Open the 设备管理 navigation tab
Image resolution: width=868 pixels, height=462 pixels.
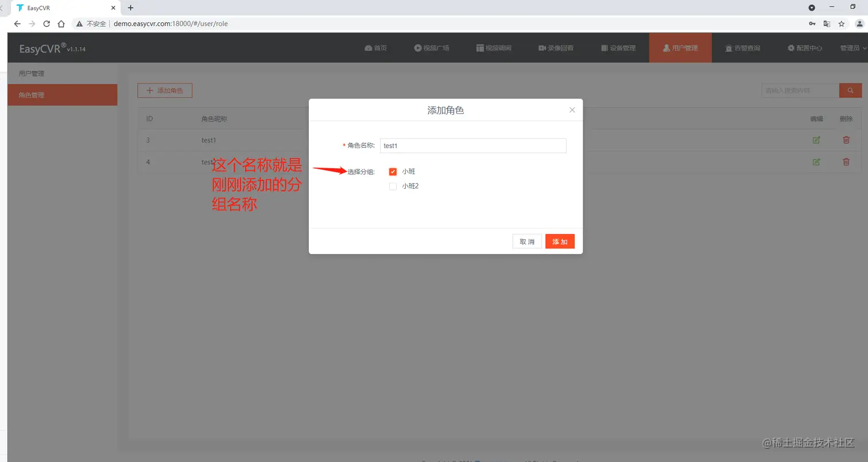(618, 48)
